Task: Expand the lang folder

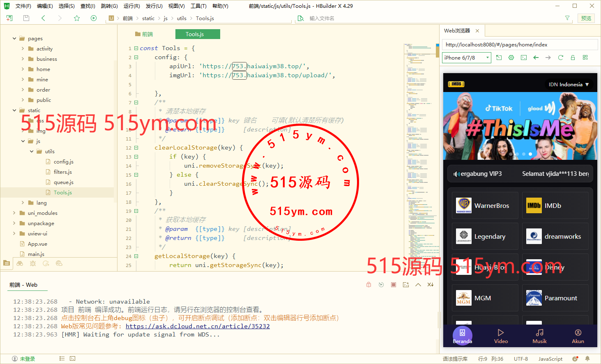Action: coord(23,203)
